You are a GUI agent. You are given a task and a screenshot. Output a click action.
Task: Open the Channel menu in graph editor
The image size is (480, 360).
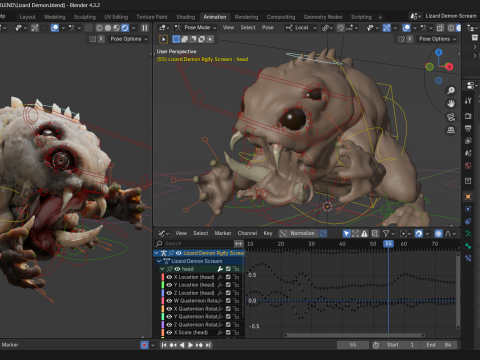[247, 233]
